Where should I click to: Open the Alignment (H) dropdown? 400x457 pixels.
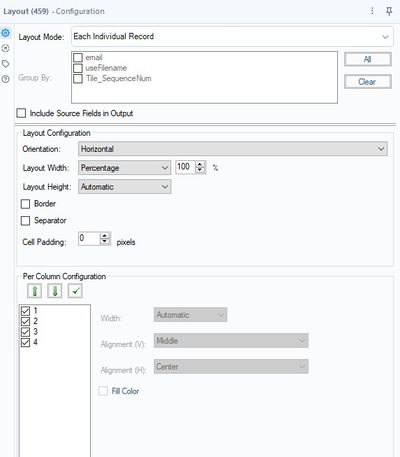(231, 367)
